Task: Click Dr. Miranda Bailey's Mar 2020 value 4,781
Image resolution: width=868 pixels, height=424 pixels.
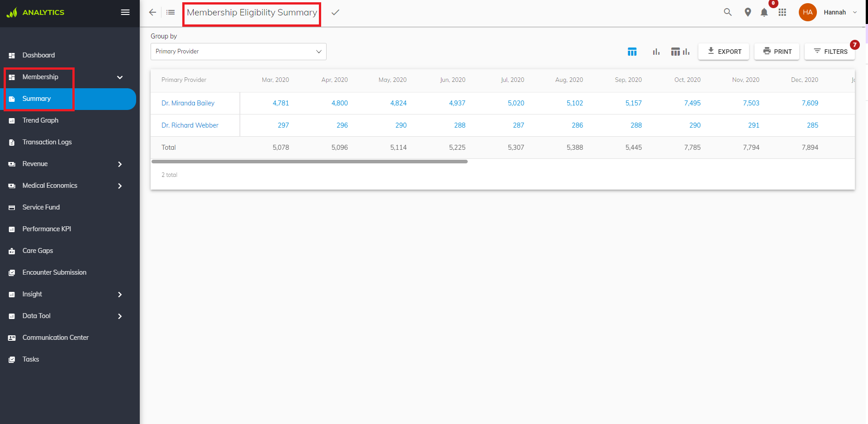Action: pos(280,103)
